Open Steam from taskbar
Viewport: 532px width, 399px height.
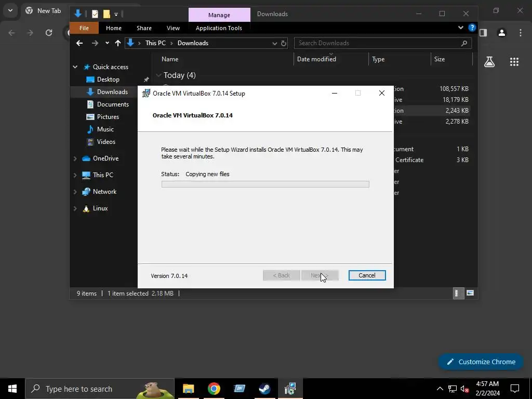264,389
